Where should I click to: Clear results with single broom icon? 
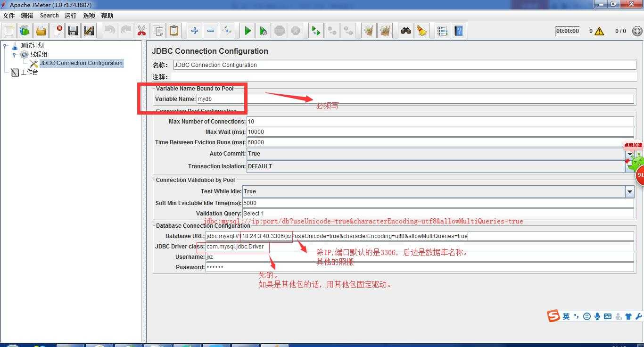tap(369, 31)
